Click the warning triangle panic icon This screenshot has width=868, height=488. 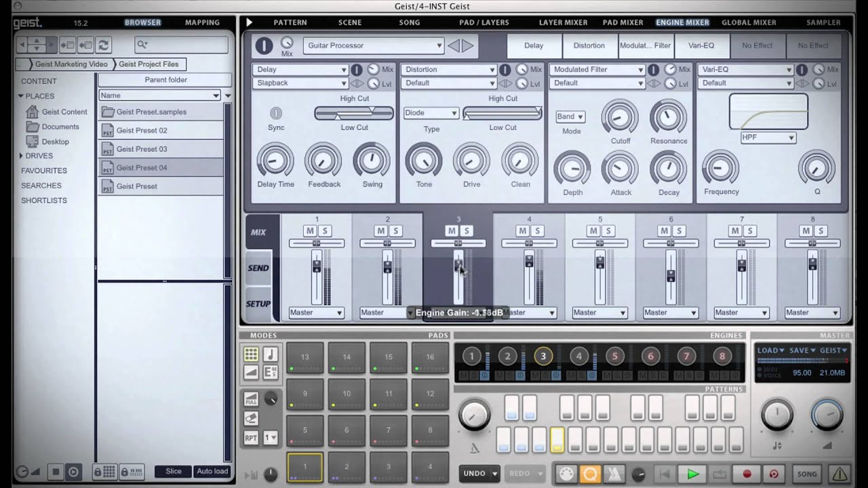coord(840,474)
